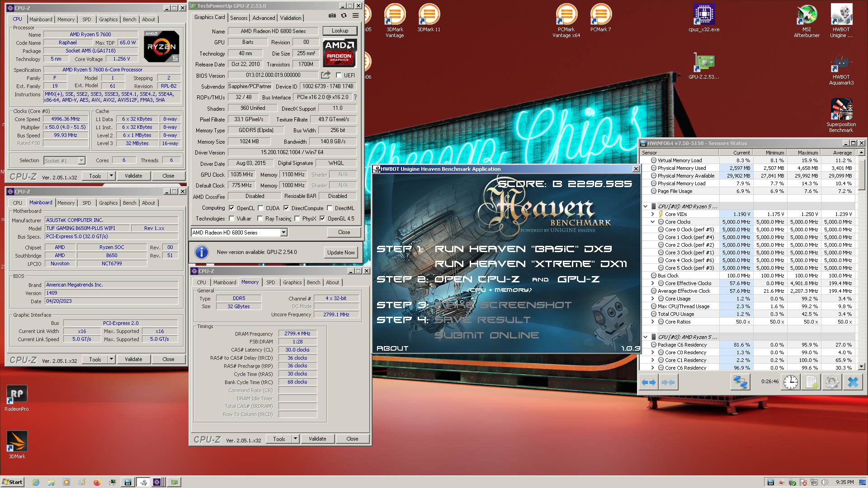Click HWiNFO network remote monitoring icon
This screenshot has height=488, width=868.
pyautogui.click(x=740, y=382)
